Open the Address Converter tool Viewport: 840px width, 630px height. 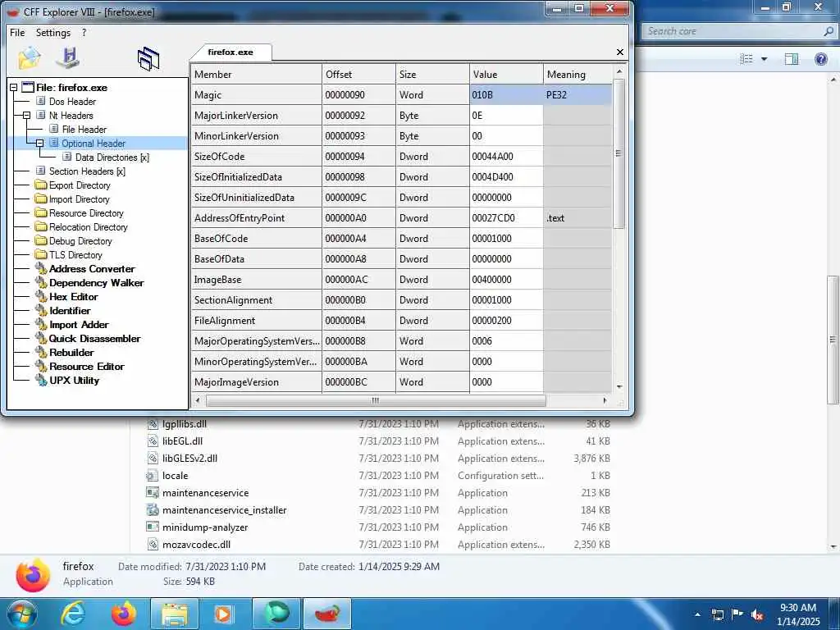coord(92,269)
